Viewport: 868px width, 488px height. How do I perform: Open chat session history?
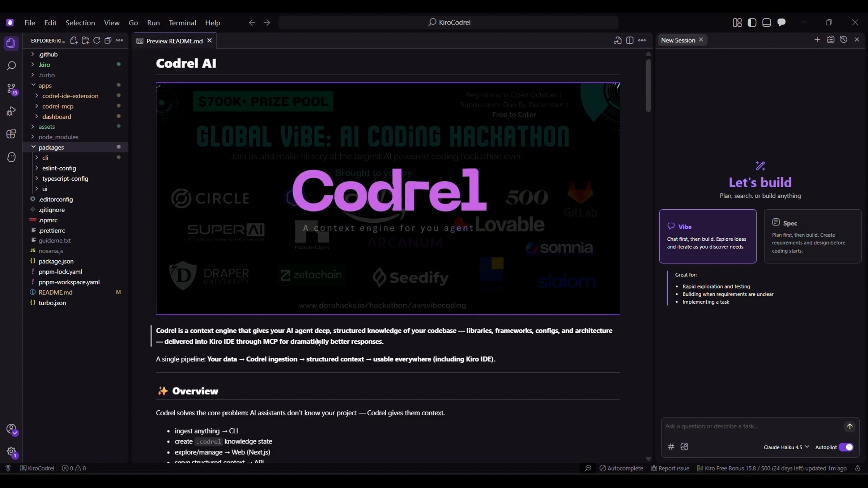pyautogui.click(x=844, y=39)
